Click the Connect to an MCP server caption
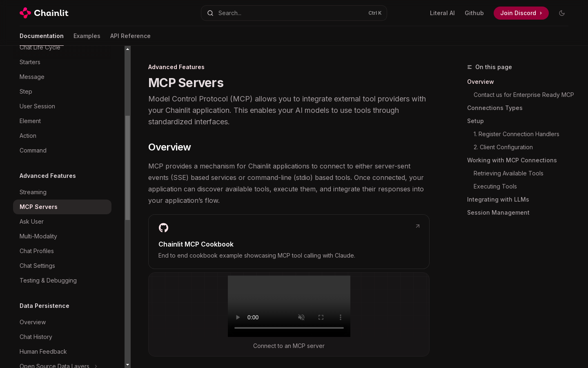The width and height of the screenshot is (588, 368). tap(289, 346)
